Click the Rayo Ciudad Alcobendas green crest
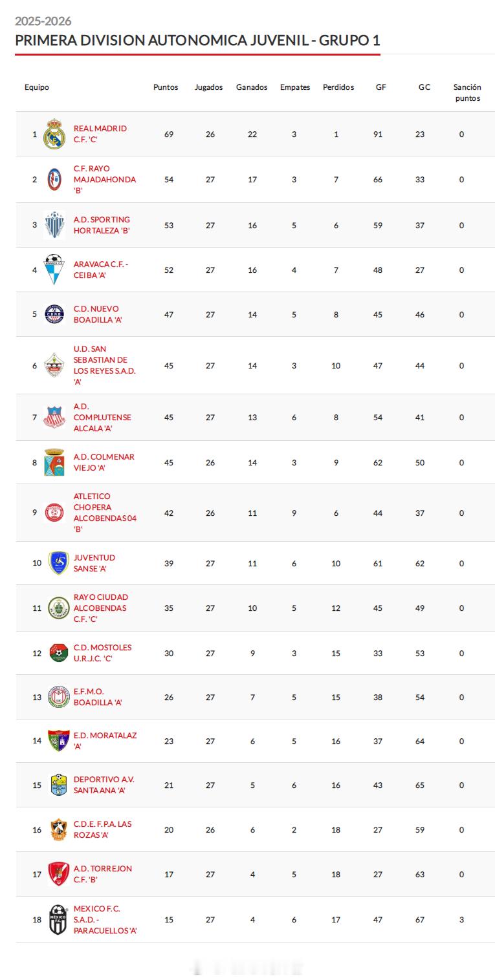Image resolution: width=495 pixels, height=980 pixels. (x=58, y=608)
